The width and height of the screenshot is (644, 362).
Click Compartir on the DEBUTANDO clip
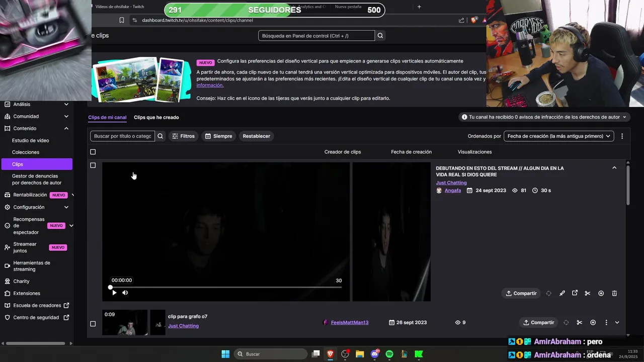(x=521, y=293)
